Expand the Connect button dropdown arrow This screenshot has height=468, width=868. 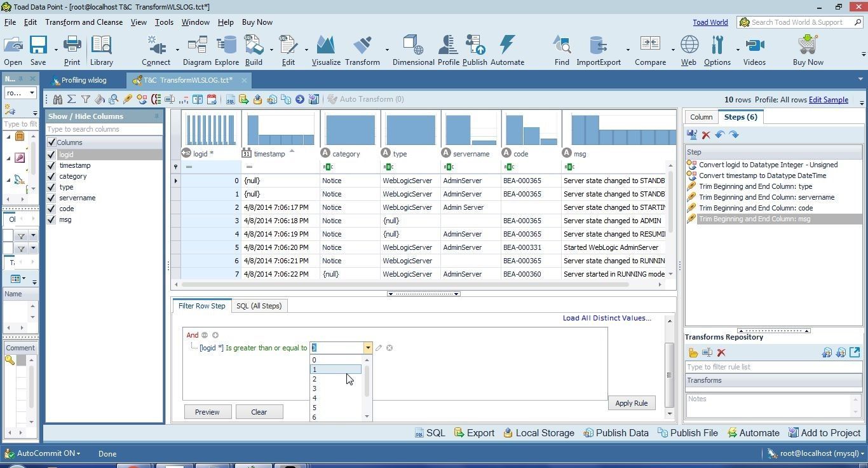coord(177,50)
